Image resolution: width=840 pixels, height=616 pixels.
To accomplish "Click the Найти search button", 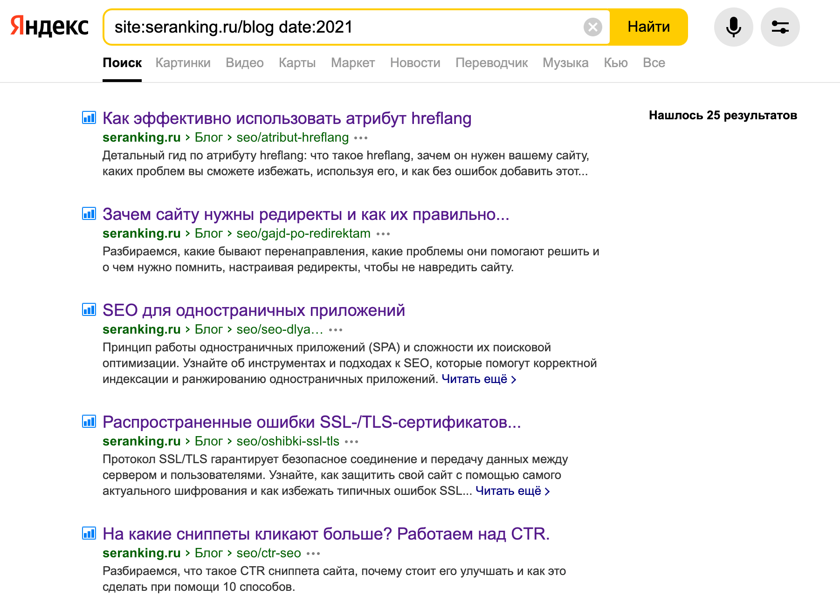I will pyautogui.click(x=648, y=27).
